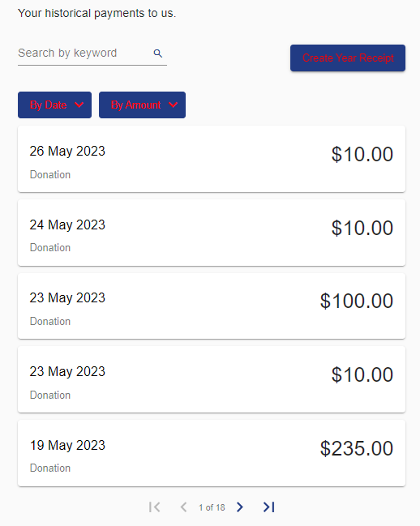Click the $10.00 amount on 26 May

[362, 154]
